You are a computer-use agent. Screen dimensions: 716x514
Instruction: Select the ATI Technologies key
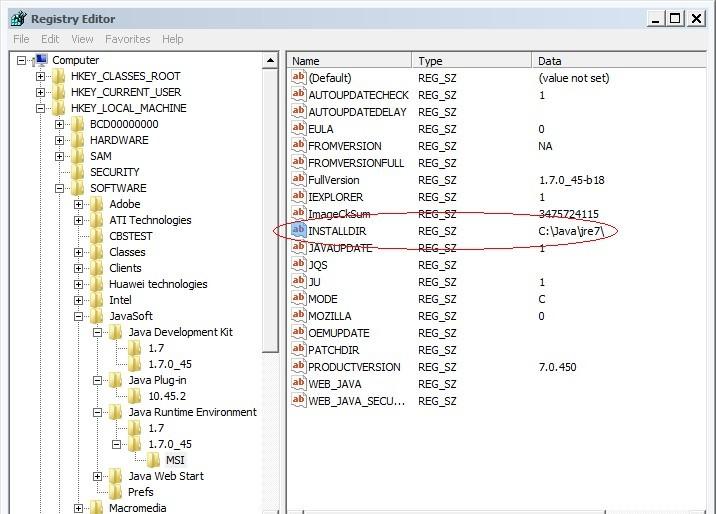[150, 220]
